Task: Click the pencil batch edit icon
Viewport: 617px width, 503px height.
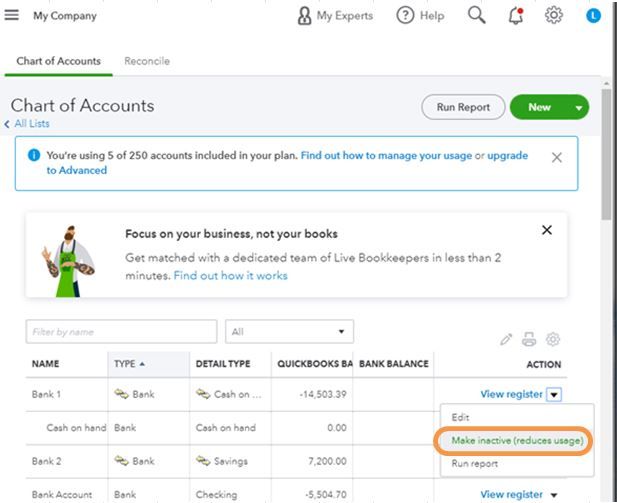Action: coord(506,339)
